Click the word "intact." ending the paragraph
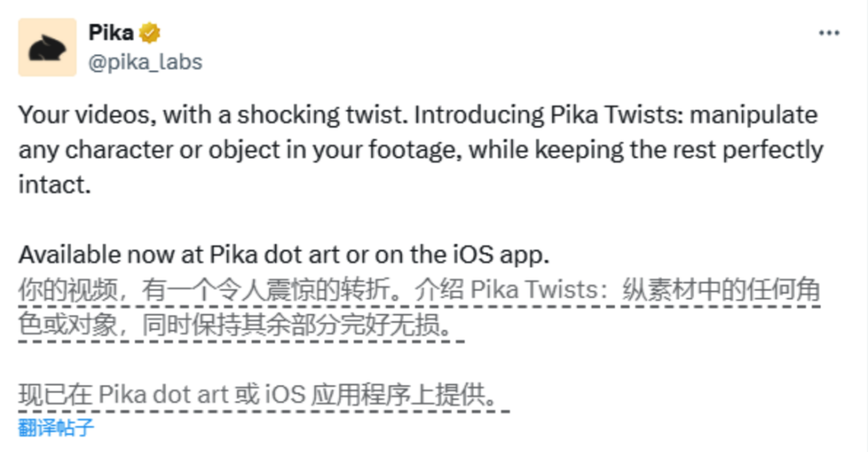The height and width of the screenshot is (452, 868). [55, 185]
